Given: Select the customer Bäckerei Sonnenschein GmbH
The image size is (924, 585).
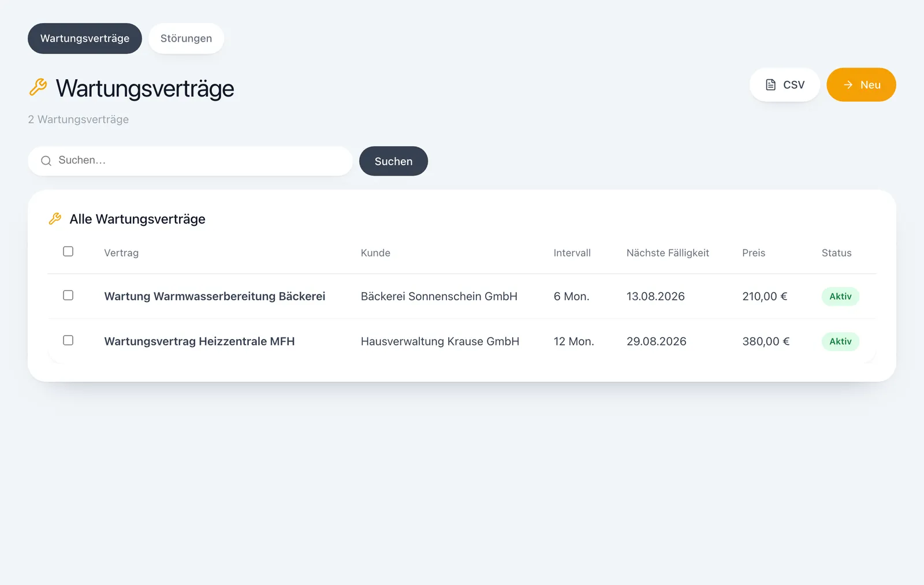Looking at the screenshot, I should 439,296.
